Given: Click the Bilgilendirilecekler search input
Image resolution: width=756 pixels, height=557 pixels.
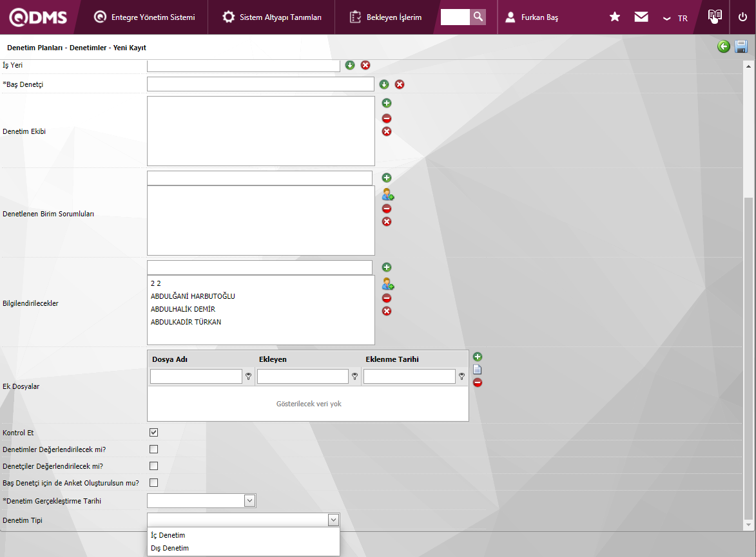Looking at the screenshot, I should coord(259,267).
